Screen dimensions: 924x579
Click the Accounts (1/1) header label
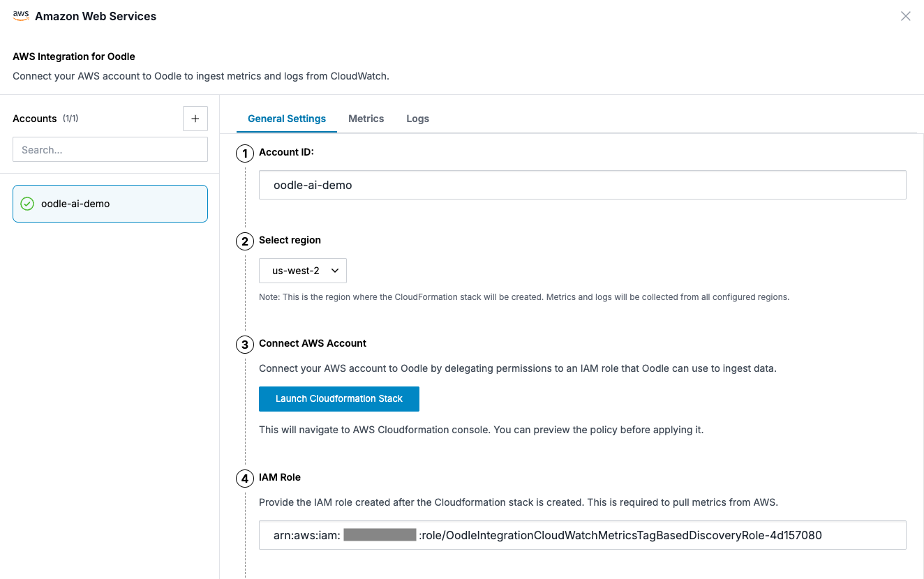(x=45, y=119)
